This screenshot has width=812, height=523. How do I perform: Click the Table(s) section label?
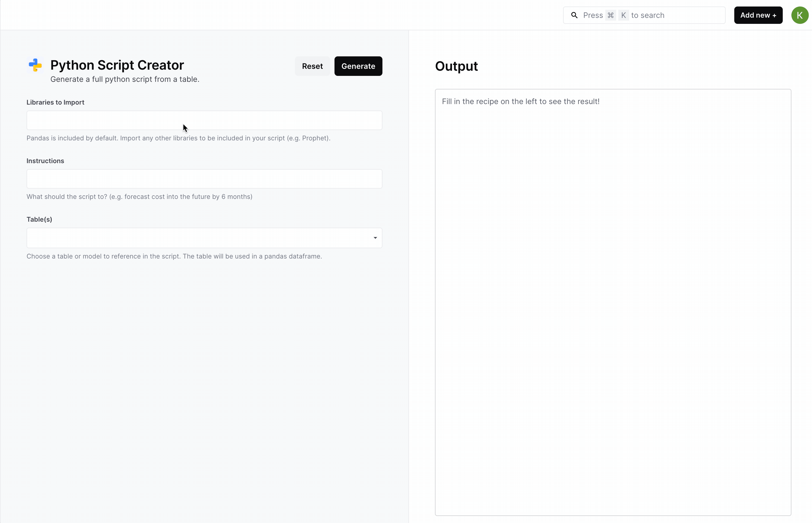coord(39,219)
